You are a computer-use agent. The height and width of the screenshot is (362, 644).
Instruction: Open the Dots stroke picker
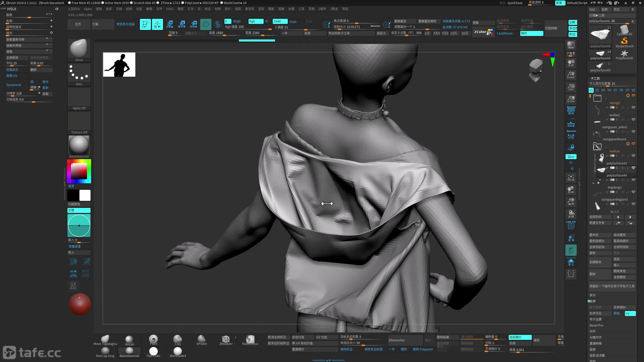tap(79, 74)
